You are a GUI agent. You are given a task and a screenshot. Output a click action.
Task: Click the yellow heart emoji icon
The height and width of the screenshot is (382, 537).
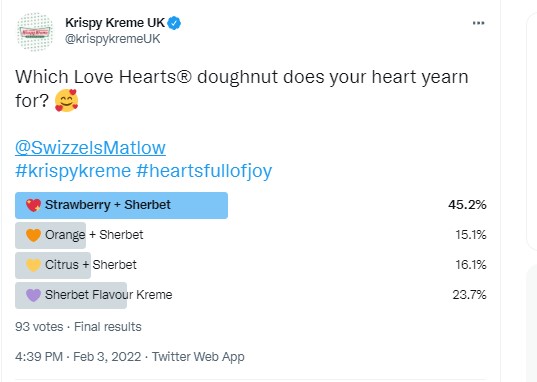point(33,265)
